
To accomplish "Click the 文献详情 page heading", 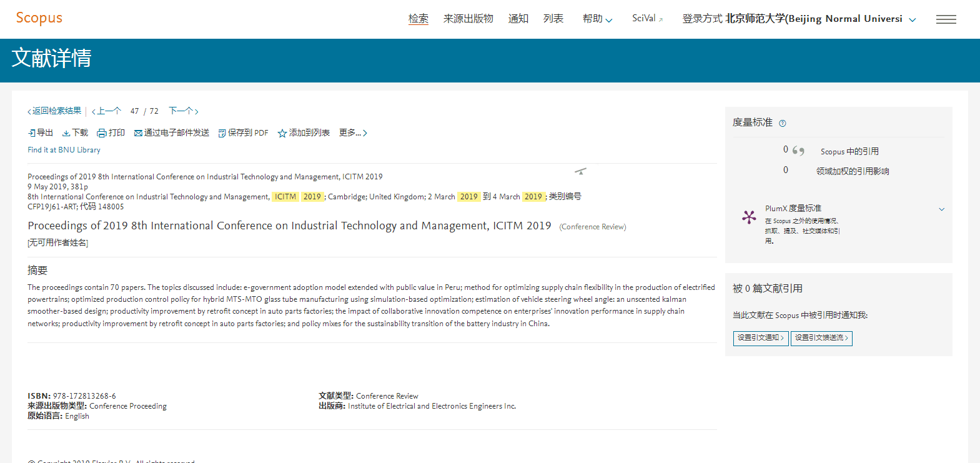I will [x=52, y=58].
